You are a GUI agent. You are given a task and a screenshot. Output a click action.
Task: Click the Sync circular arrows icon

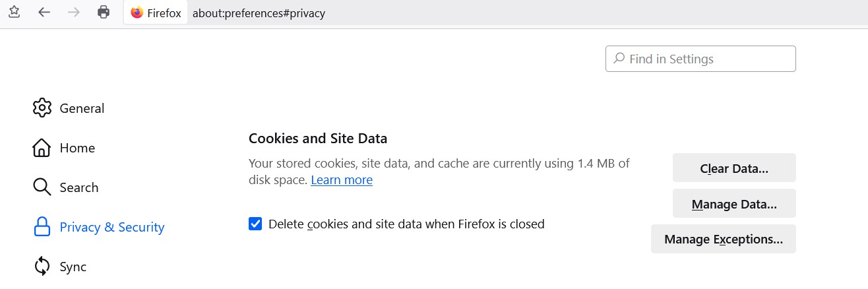point(42,267)
